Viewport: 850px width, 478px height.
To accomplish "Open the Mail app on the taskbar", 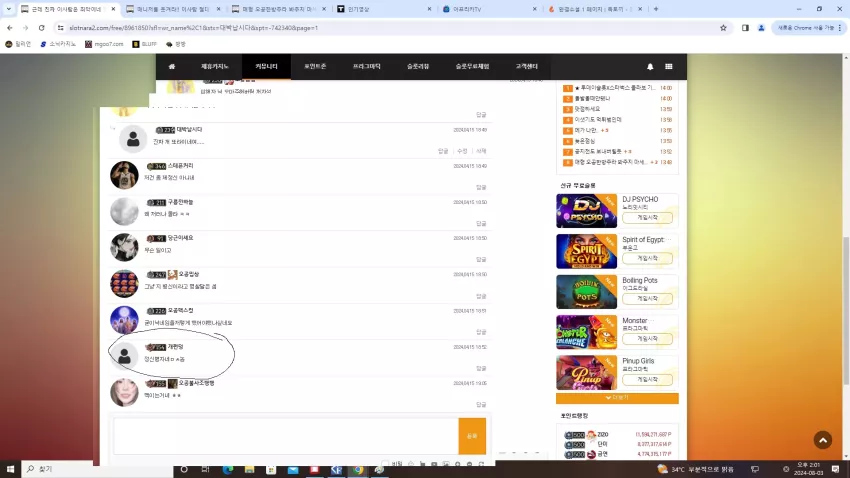I will coord(293,469).
